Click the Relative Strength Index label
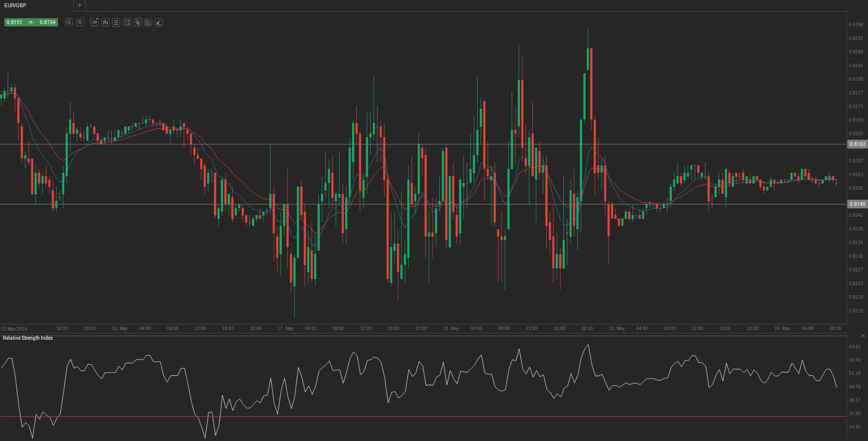 [28, 338]
